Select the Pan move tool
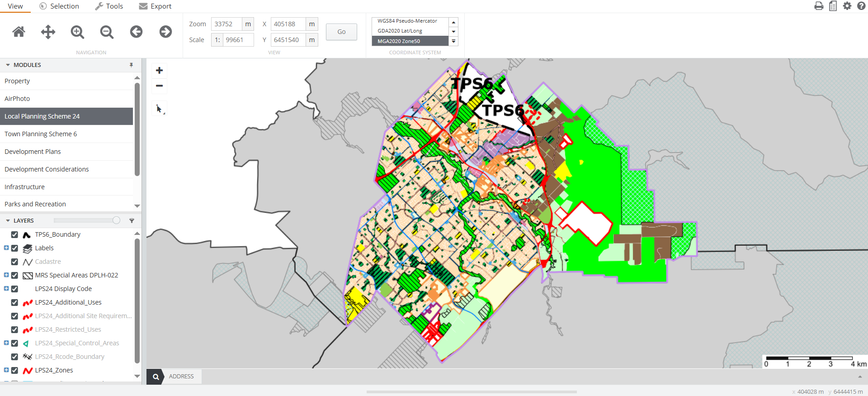Screen dimensions: 868x396 (x=48, y=32)
